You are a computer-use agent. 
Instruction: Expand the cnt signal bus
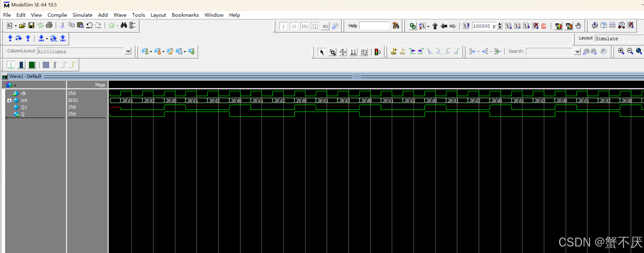click(x=9, y=101)
